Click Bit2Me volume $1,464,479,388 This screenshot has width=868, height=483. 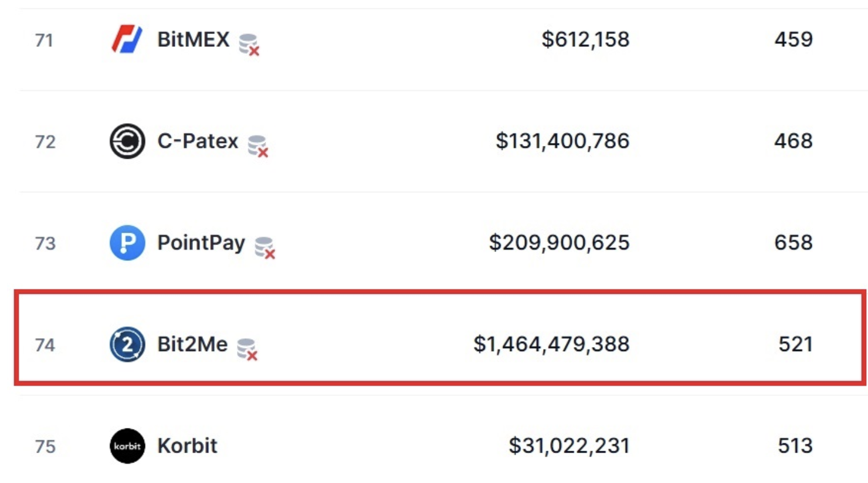(x=551, y=344)
